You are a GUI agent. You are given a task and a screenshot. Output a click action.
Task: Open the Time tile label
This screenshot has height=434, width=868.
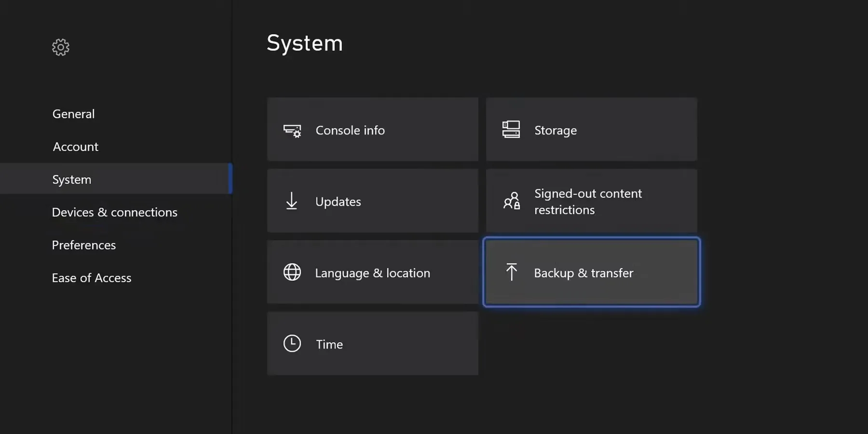pos(329,344)
